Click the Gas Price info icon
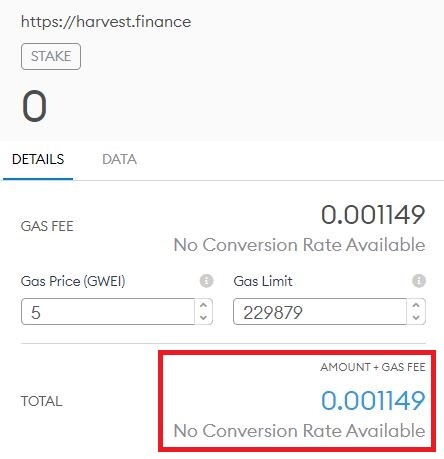 pyautogui.click(x=206, y=281)
